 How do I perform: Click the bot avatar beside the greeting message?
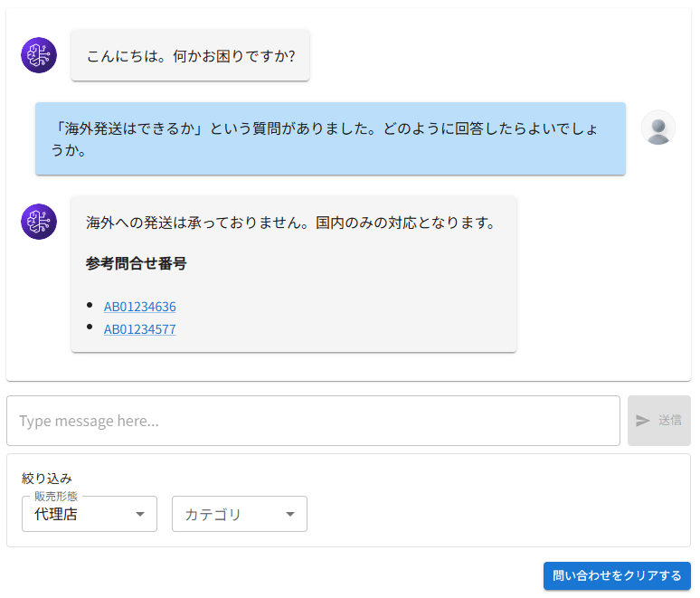(x=39, y=55)
